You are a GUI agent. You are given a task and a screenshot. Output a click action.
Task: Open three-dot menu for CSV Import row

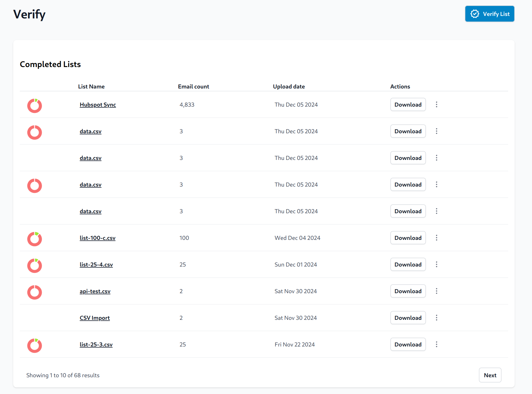pos(436,318)
